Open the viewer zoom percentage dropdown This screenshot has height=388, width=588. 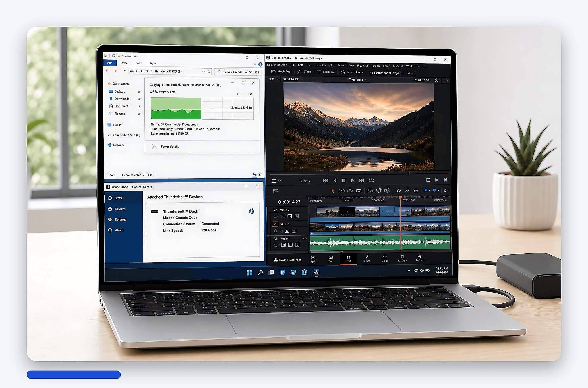[x=274, y=79]
